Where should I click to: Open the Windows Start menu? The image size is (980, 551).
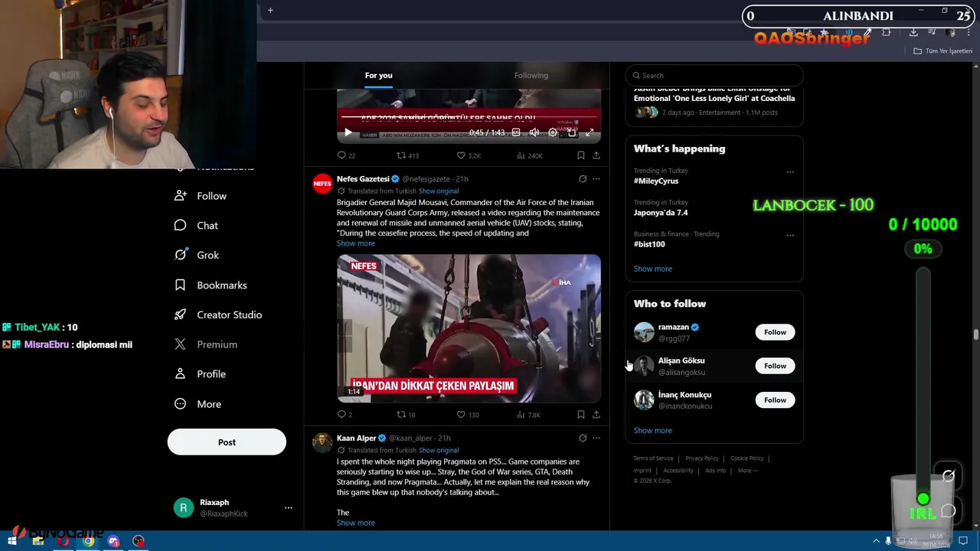pos(12,541)
